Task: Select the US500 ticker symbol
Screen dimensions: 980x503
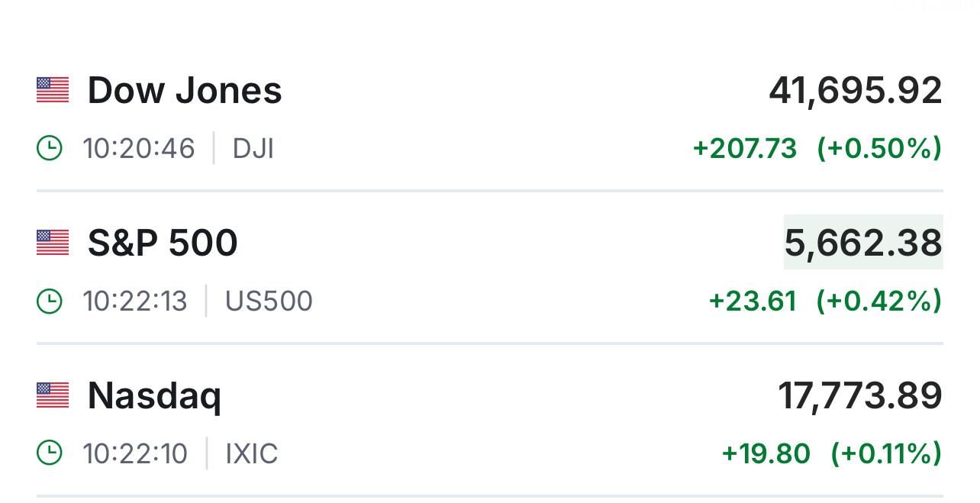Action: [x=269, y=301]
